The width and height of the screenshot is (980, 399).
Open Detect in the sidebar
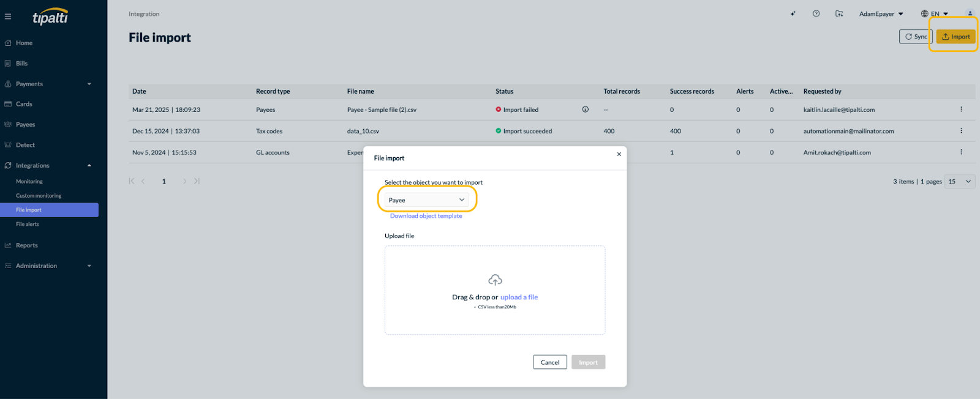(25, 145)
